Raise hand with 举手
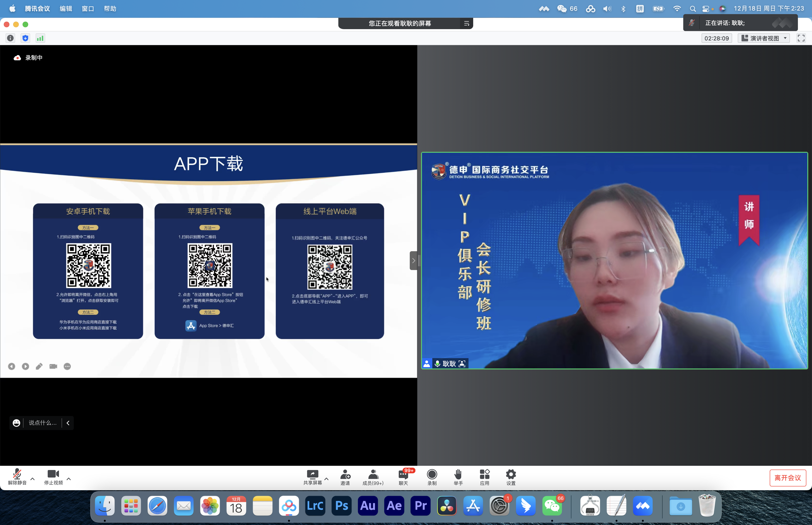This screenshot has width=812, height=525. 458,477
